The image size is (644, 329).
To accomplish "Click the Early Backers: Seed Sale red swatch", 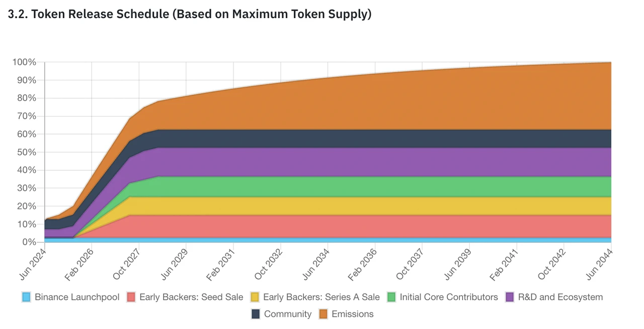I will pos(131,297).
